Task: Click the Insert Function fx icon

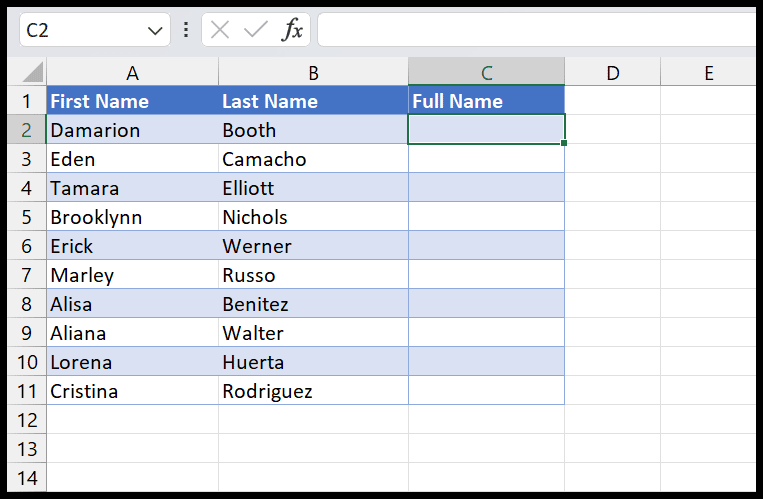Action: pos(292,30)
